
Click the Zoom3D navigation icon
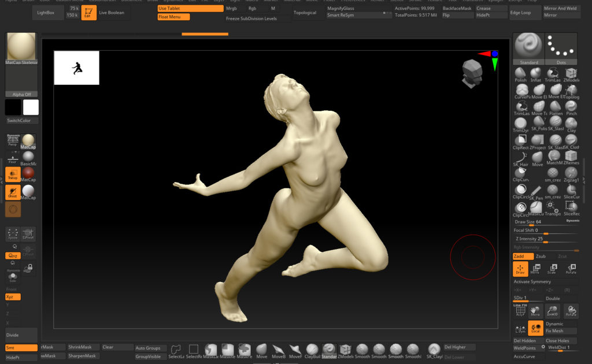pos(553,311)
